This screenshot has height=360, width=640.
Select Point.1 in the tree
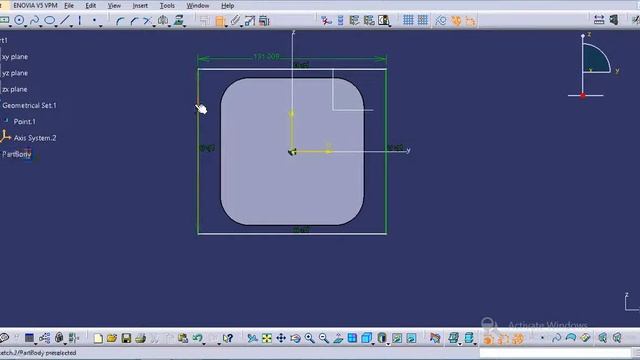[x=24, y=122]
